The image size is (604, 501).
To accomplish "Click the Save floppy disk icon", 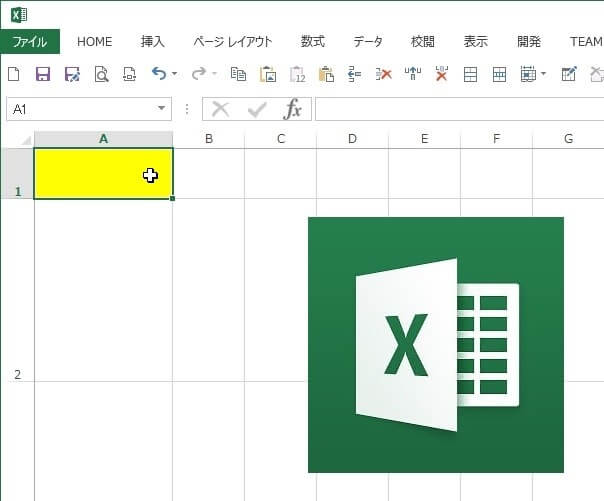I will 43,74.
